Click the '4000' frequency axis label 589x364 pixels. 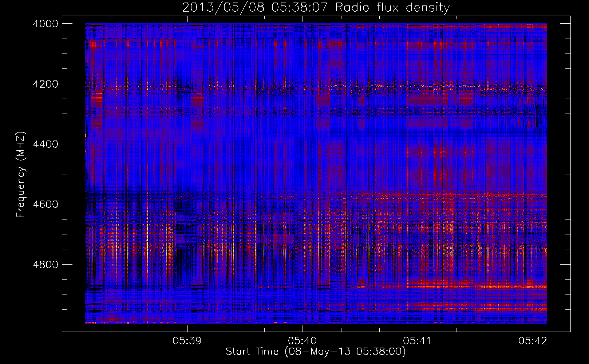[46, 24]
